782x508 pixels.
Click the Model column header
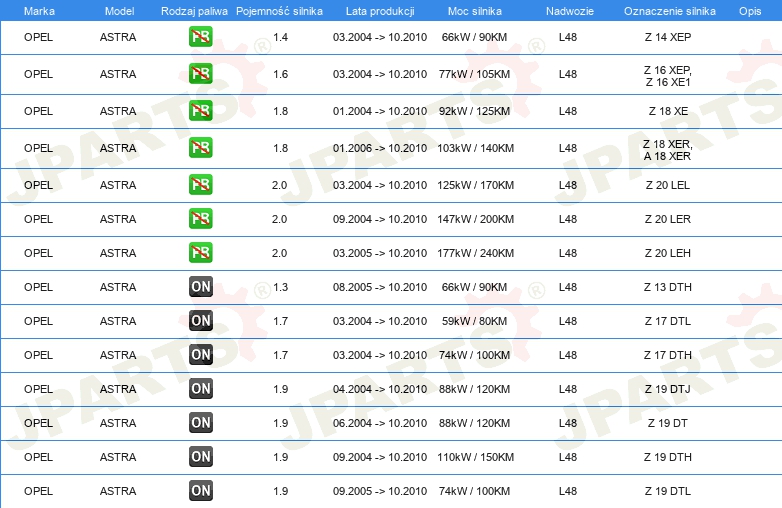pyautogui.click(x=119, y=11)
